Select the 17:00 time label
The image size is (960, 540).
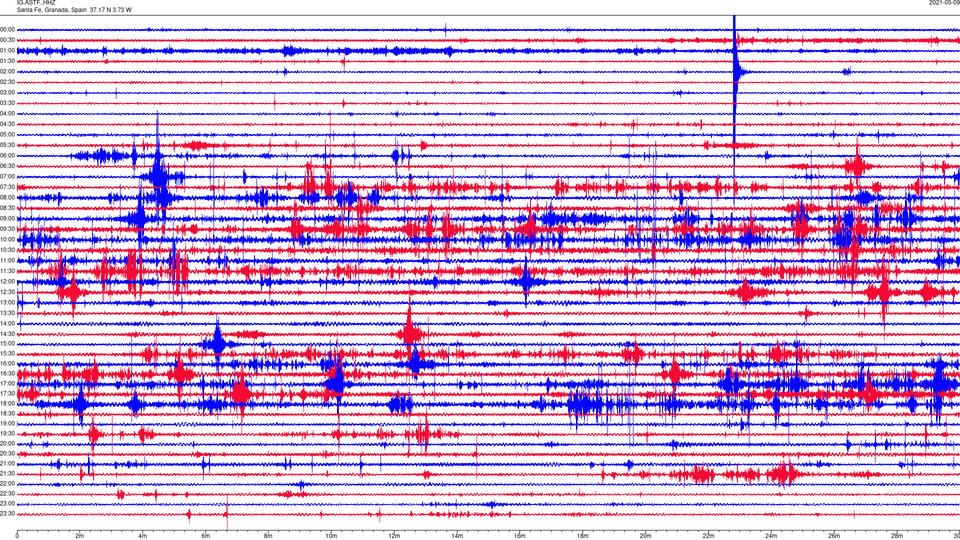point(7,383)
